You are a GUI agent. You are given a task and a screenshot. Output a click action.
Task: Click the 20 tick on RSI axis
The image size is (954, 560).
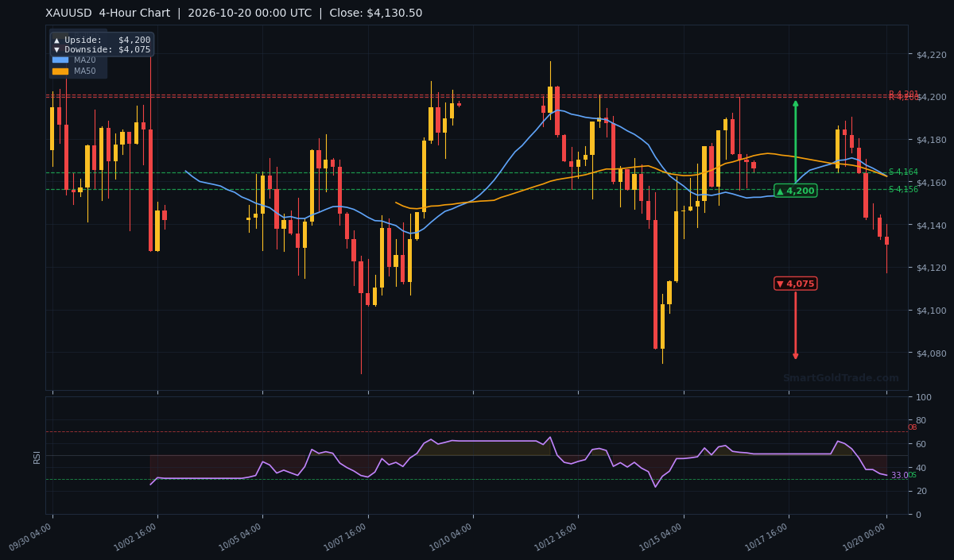coord(921,491)
